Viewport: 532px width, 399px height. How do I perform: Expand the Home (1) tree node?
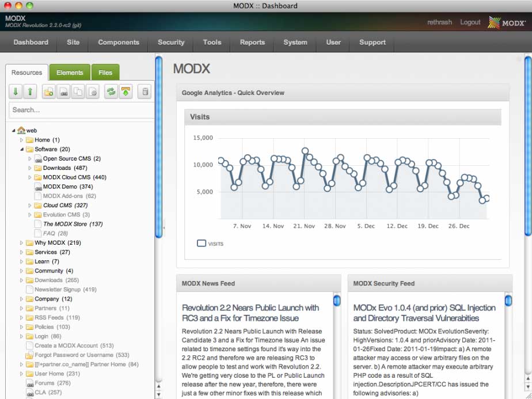(21, 140)
